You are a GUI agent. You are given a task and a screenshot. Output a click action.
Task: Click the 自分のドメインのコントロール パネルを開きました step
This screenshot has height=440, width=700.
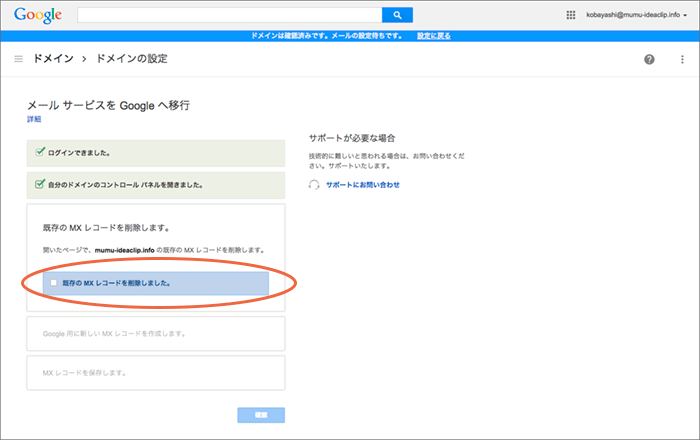point(156,185)
